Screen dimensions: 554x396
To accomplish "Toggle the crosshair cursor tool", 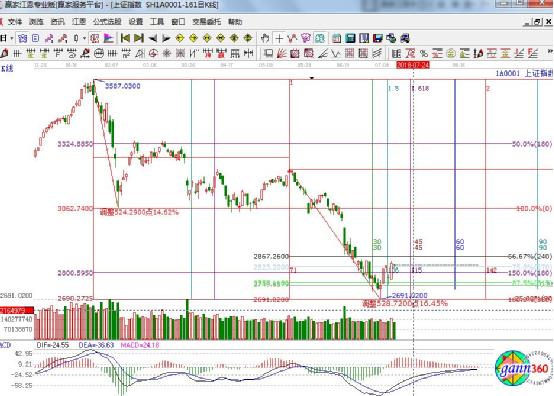I will point(279,38).
